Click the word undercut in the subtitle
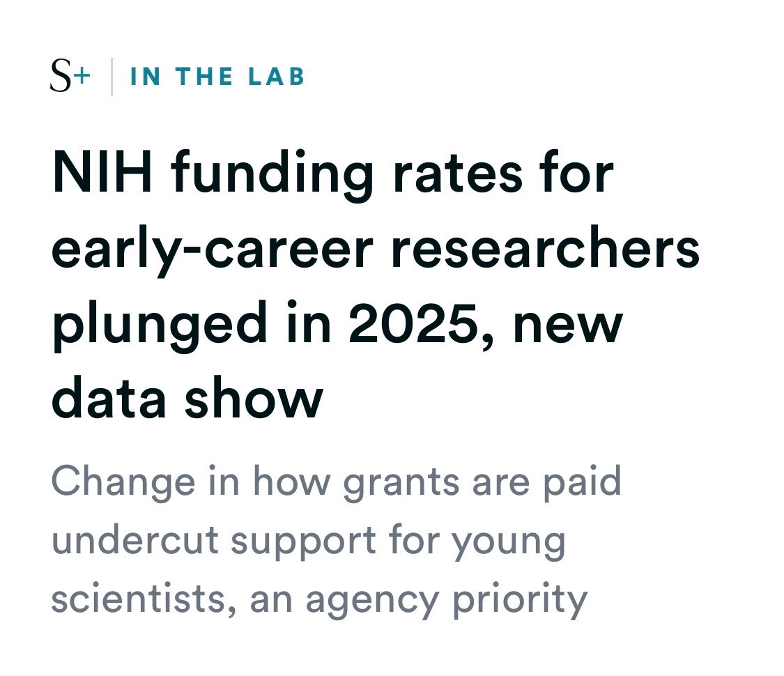Viewport: 784px width, 676px height. 135,540
